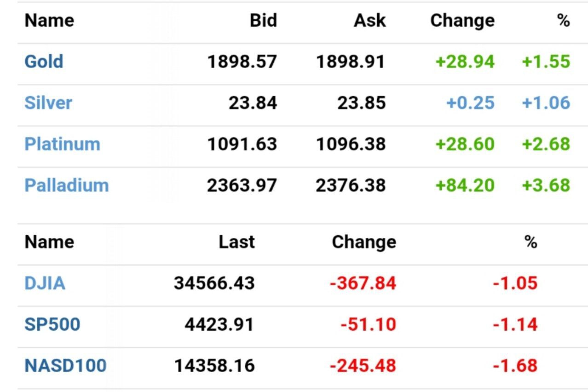Click Palladium change value +84.20
This screenshot has width=588, height=392.
465,185
